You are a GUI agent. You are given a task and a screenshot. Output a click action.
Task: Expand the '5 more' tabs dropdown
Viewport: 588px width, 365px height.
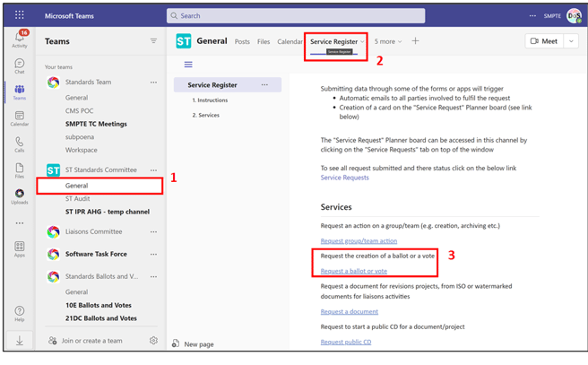coord(388,41)
